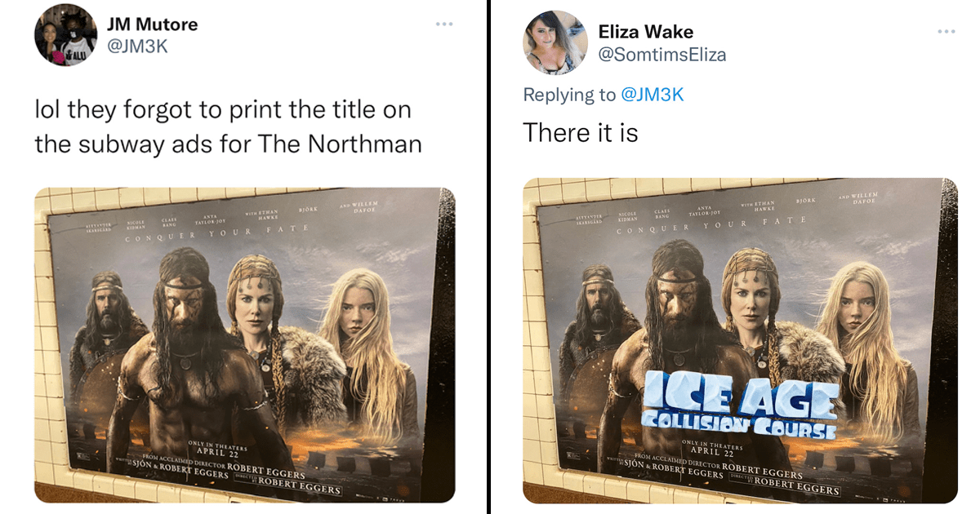The height and width of the screenshot is (514, 980).
Task: Click 'Conquer Your Fate' tagline in right poster
Action: pos(710,225)
